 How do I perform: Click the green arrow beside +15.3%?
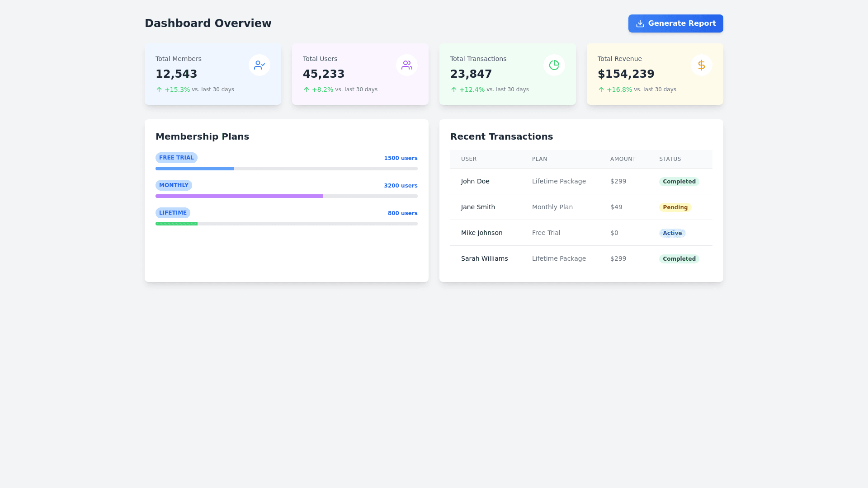[x=159, y=89]
